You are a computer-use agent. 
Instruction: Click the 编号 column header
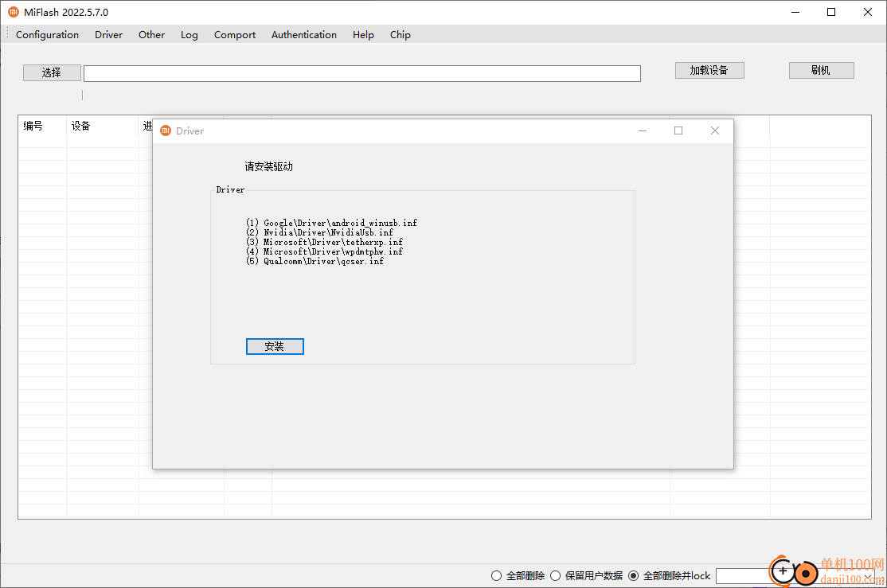(x=43, y=126)
